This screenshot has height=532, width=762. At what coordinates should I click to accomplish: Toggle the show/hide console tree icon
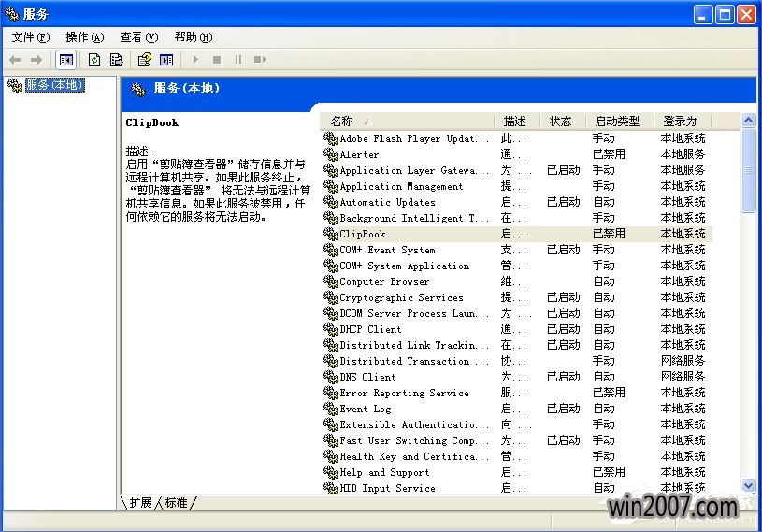tap(66, 60)
